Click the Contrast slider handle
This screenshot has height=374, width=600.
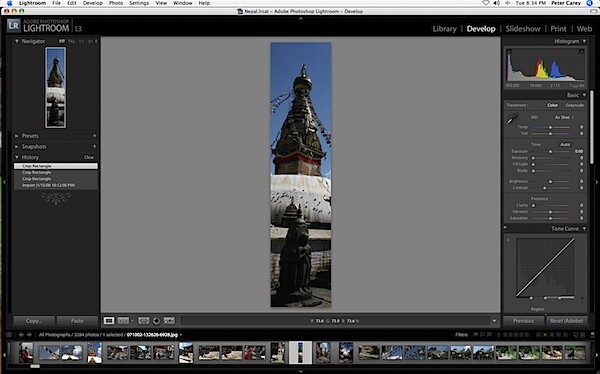545,188
